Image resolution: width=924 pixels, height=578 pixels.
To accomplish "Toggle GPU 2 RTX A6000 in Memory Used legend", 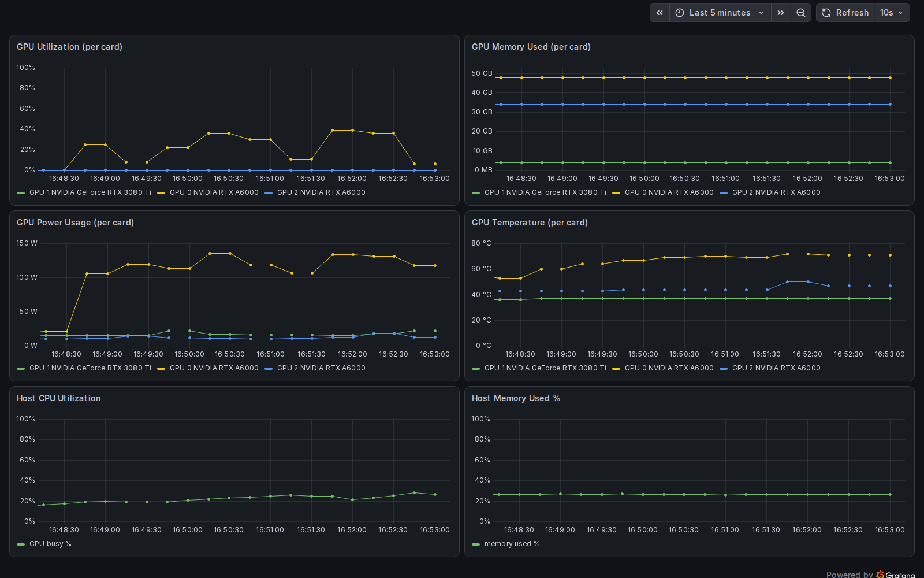I will [776, 192].
